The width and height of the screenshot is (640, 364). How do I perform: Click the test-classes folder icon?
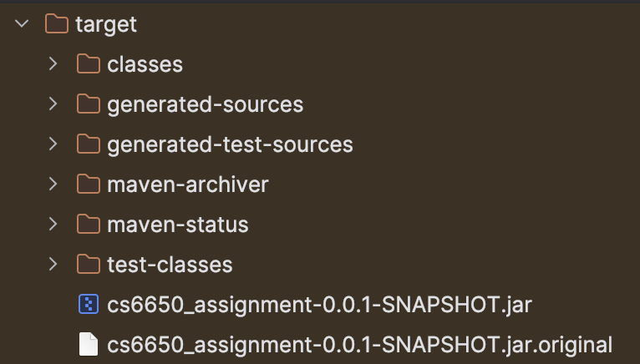pos(88,265)
